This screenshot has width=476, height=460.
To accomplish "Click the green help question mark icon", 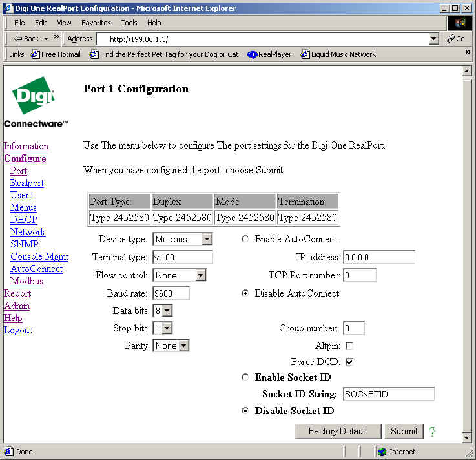I will pyautogui.click(x=432, y=431).
